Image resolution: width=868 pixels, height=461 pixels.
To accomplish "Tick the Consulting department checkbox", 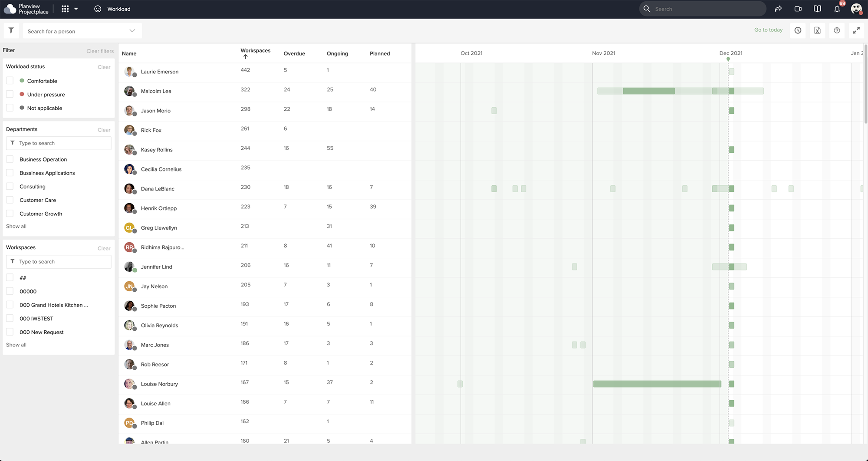I will 10,186.
